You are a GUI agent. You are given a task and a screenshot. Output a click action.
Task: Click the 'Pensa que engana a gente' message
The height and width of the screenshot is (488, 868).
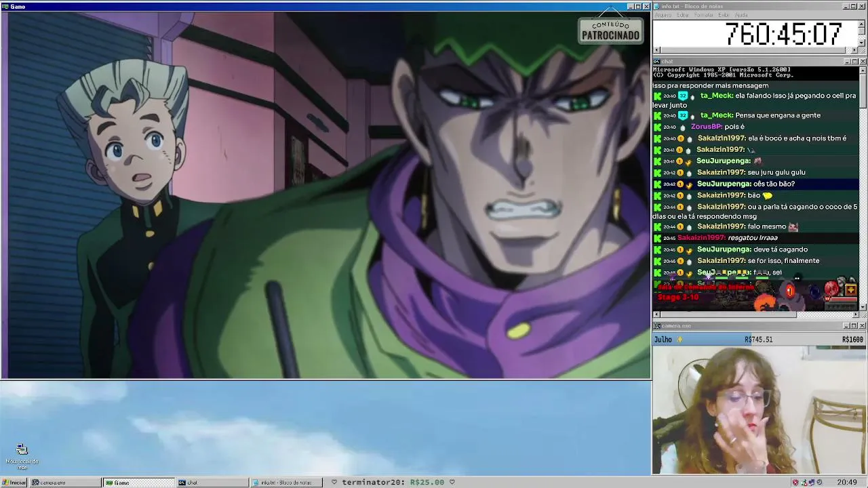pos(778,115)
